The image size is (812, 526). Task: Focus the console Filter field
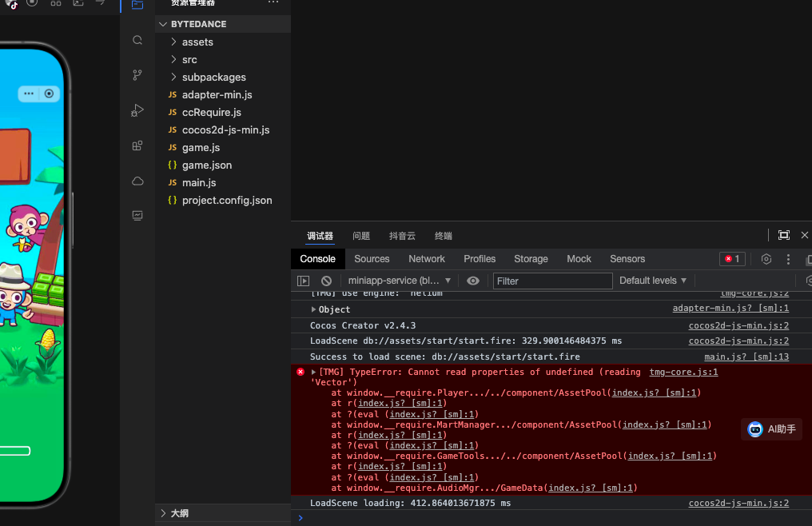(552, 281)
